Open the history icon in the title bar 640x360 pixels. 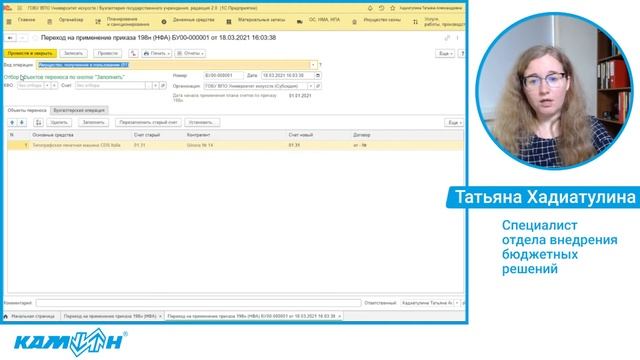[x=381, y=8]
